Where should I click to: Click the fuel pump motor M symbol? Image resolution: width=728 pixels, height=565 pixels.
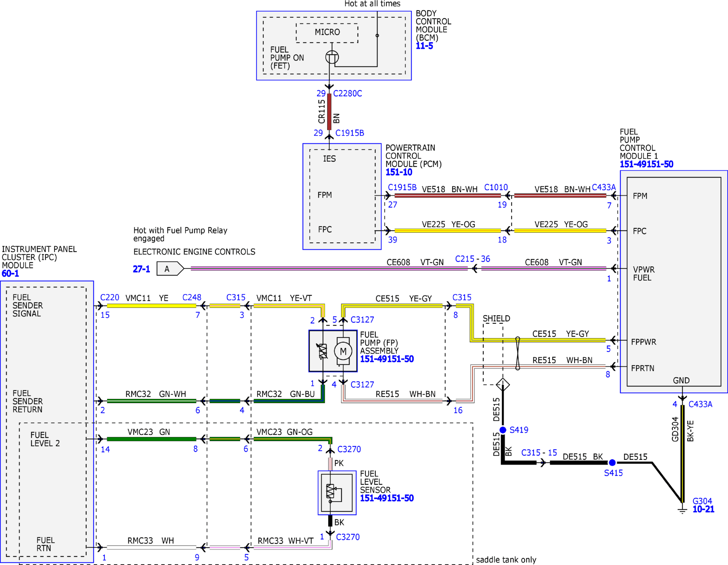(343, 351)
